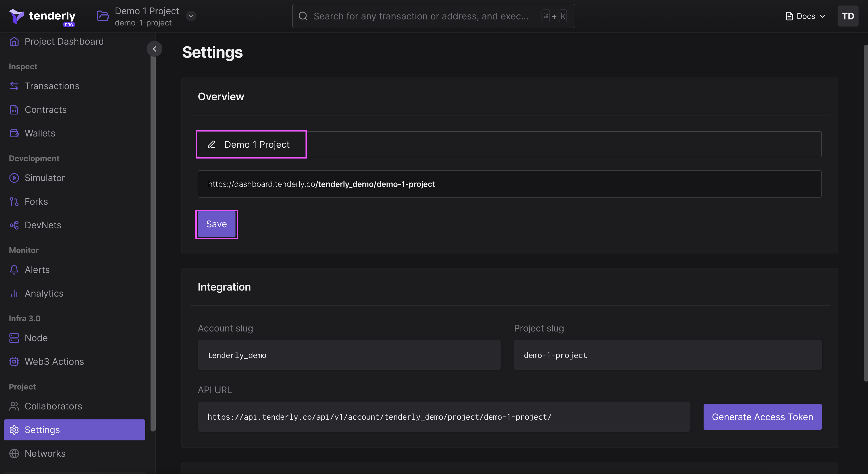Image resolution: width=868 pixels, height=474 pixels.
Task: Open the Node page
Action: pyautogui.click(x=36, y=338)
